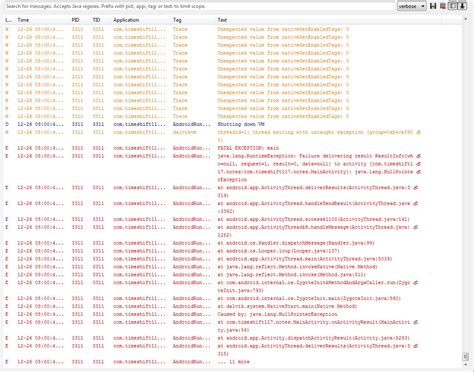Clear the log with the red icon
The image size is (474, 372).
click(443, 6)
